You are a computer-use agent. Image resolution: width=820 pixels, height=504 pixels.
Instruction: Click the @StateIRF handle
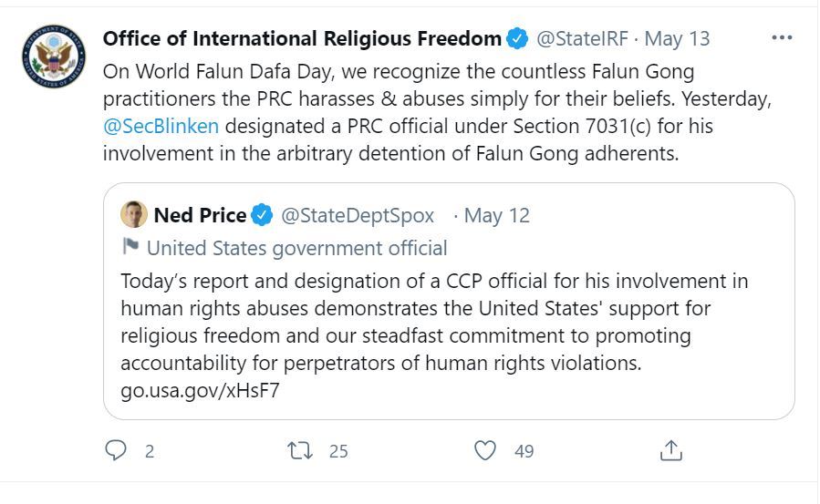pyautogui.click(x=582, y=39)
